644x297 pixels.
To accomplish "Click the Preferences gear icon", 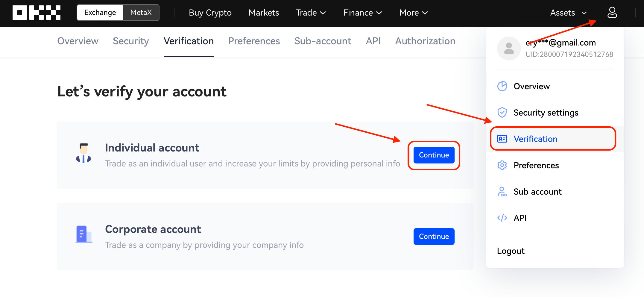I will [502, 165].
